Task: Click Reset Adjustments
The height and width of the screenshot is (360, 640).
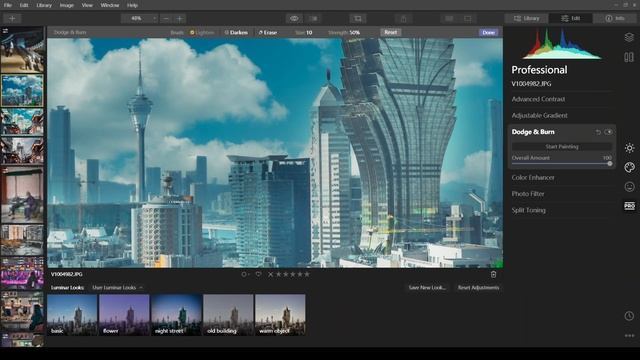Action: (478, 288)
